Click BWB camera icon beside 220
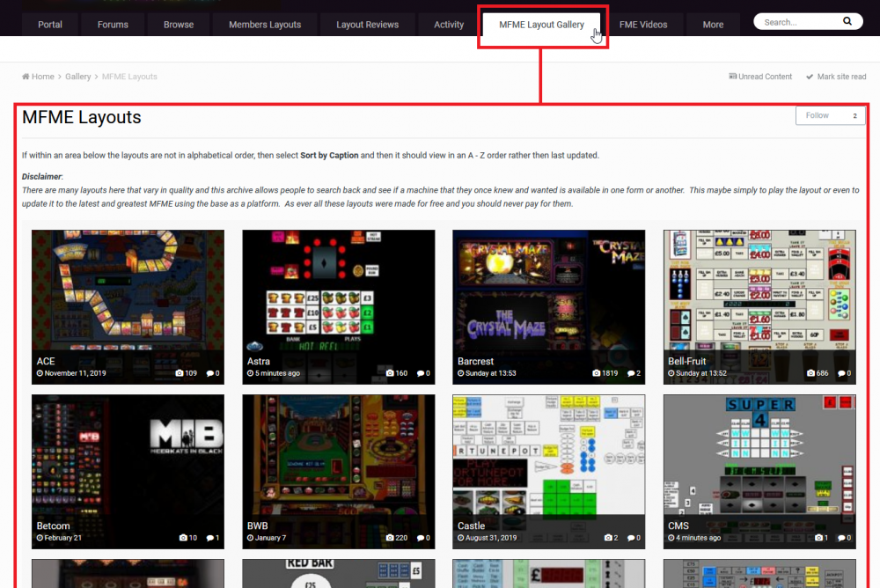Image resolution: width=880 pixels, height=588 pixels. coord(390,538)
